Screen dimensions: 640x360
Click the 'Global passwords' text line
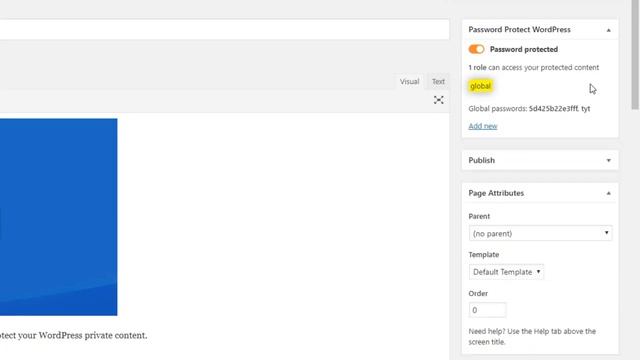tap(529, 109)
